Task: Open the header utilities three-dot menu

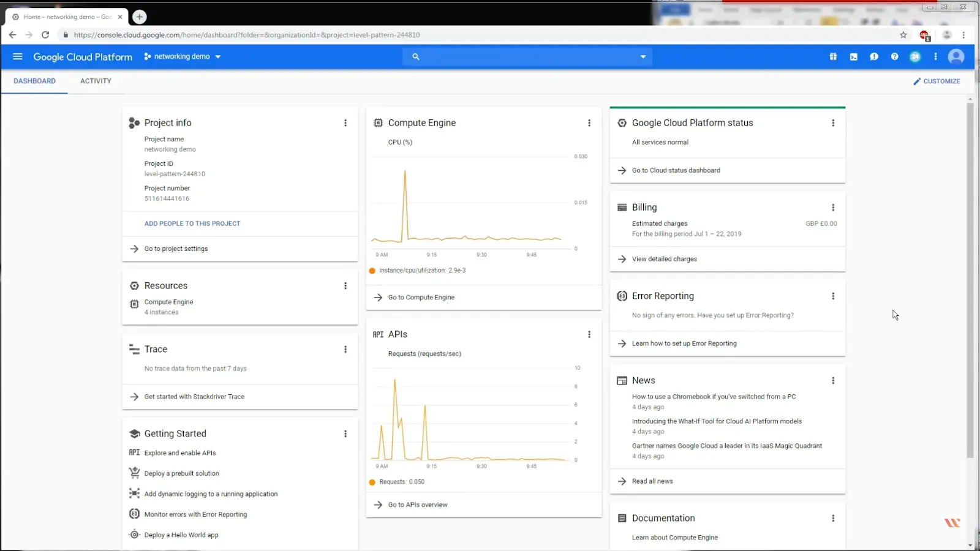Action: 935,56
